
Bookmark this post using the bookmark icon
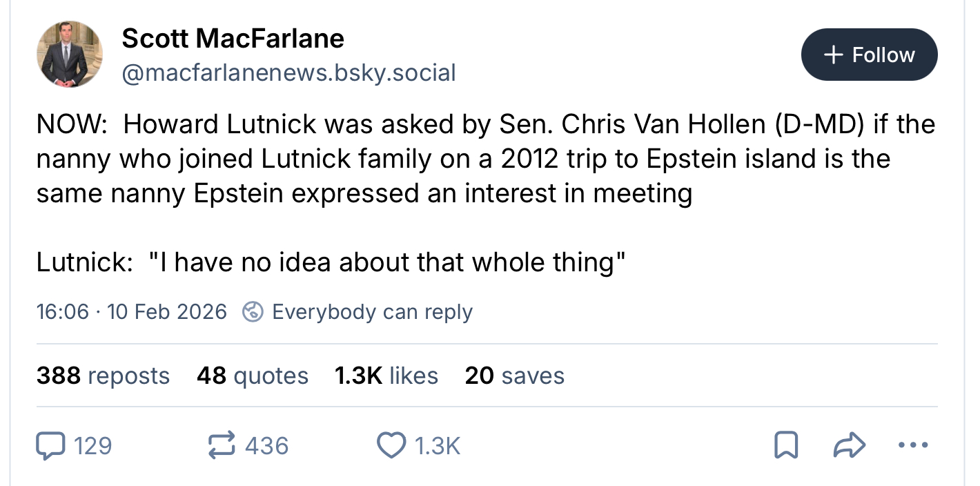786,445
